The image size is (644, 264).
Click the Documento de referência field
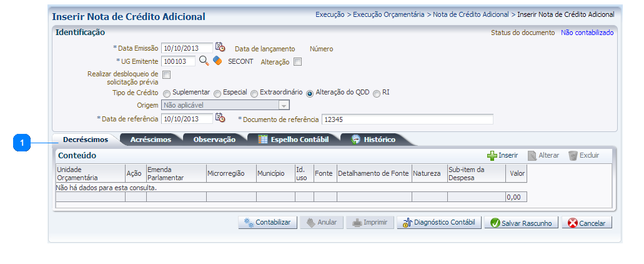[407, 119]
